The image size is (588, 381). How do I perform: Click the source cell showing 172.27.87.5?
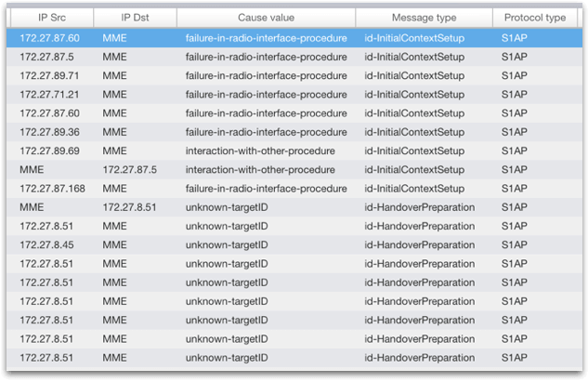pyautogui.click(x=46, y=57)
